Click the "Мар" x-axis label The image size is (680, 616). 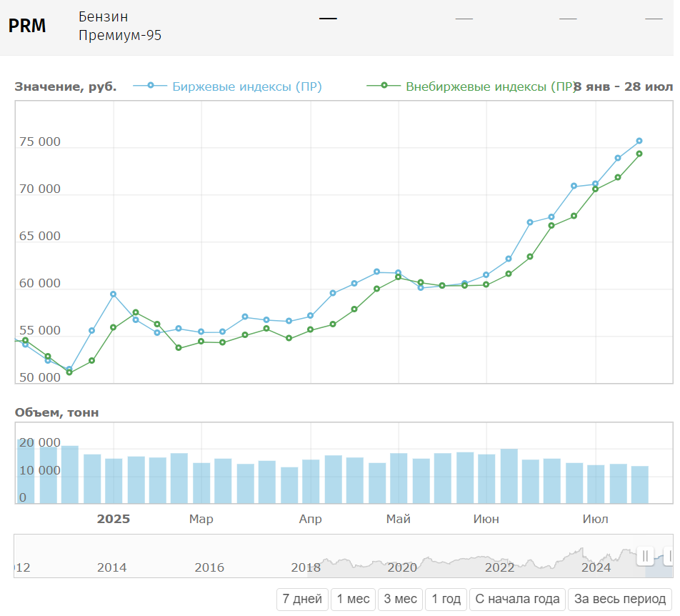[201, 519]
